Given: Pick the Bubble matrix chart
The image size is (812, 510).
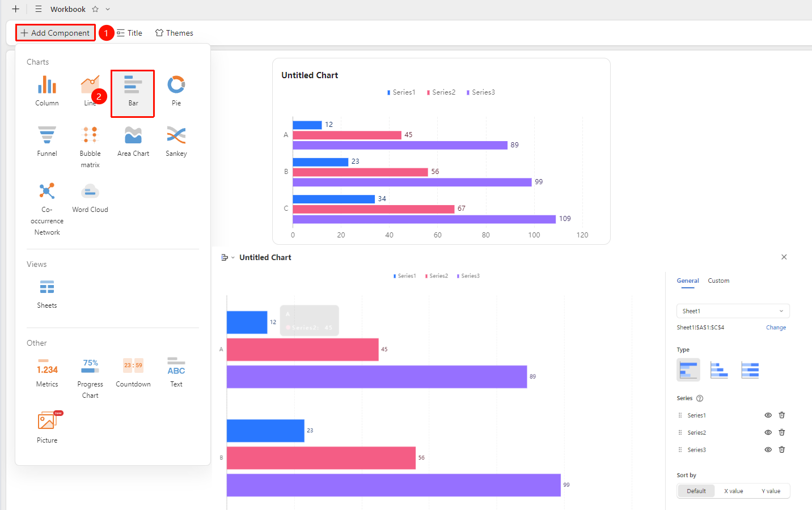Looking at the screenshot, I should 90,147.
